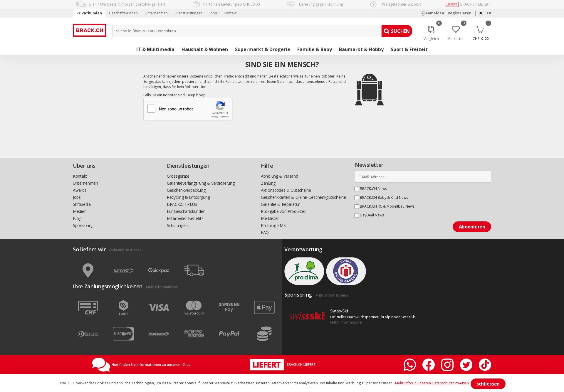Click the PostFinance payment logo
This screenshot has height=392, width=564.
click(x=159, y=334)
